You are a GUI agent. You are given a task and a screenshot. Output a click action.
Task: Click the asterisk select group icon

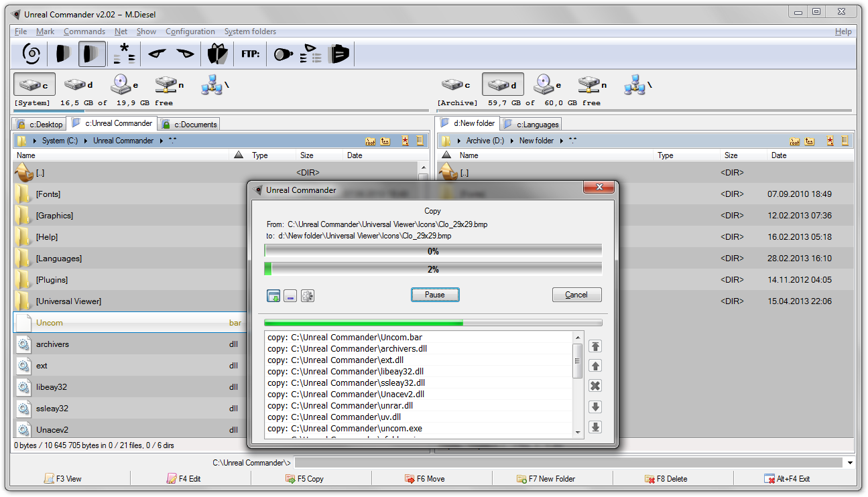coord(124,54)
